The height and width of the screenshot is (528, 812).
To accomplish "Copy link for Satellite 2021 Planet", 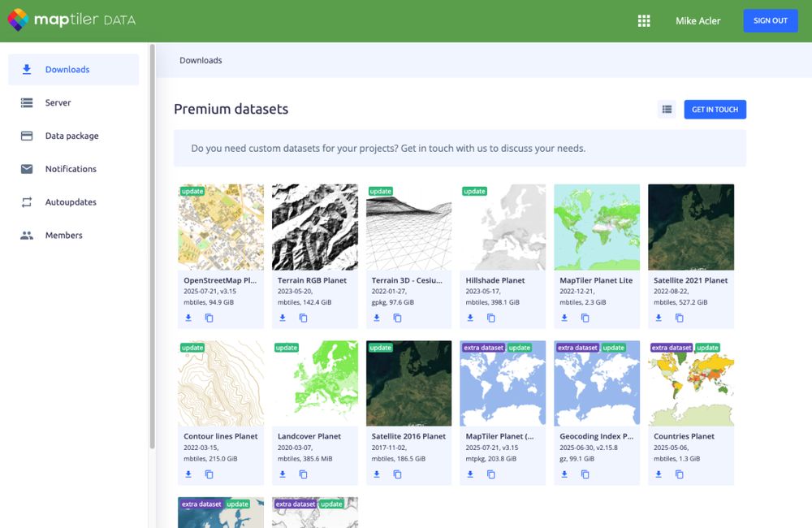I will click(x=680, y=318).
